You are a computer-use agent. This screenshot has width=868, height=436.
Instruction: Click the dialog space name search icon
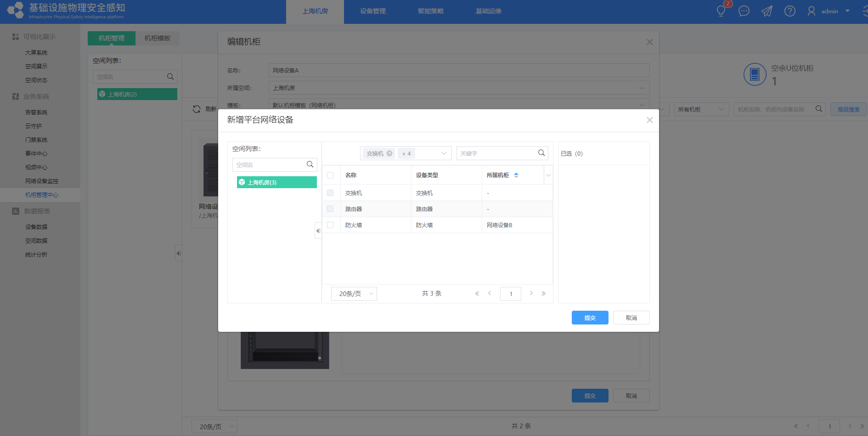[310, 164]
